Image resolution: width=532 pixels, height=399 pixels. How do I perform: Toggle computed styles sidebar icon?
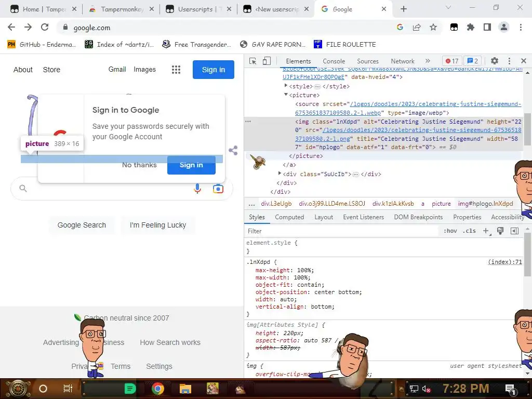pos(514,231)
